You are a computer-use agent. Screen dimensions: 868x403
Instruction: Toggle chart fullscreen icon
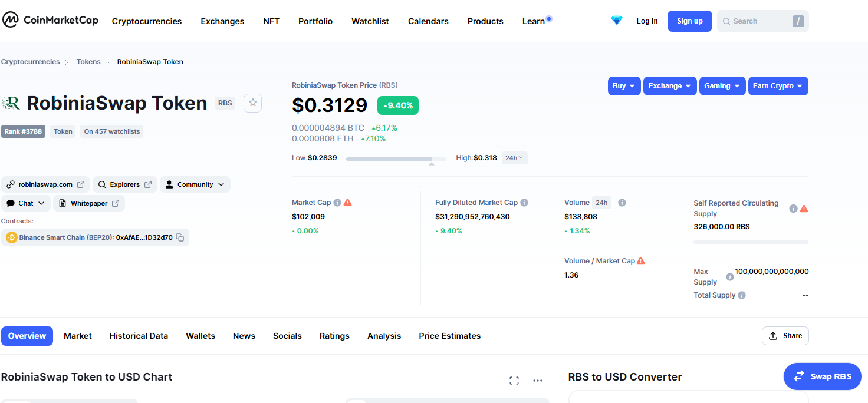[x=514, y=381]
